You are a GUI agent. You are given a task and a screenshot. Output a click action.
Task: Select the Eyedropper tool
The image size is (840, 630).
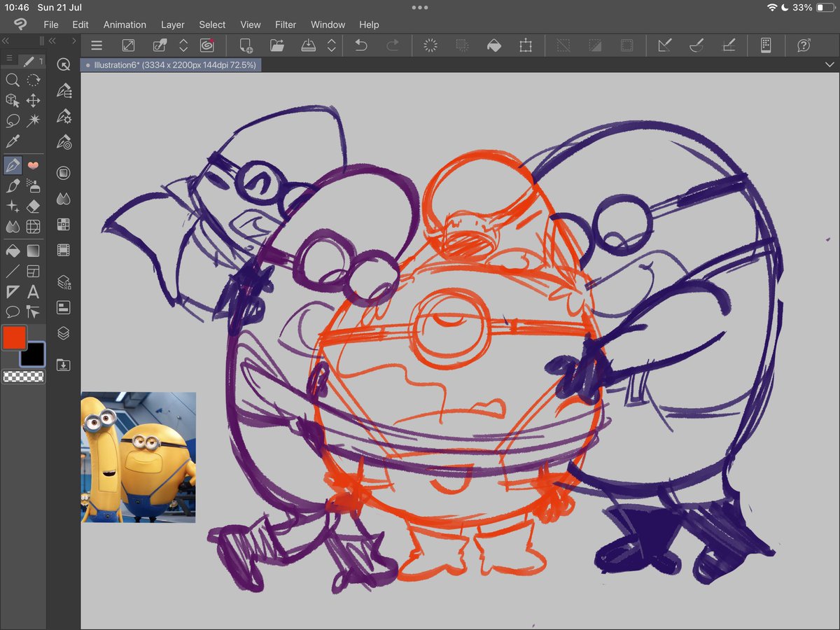12,141
